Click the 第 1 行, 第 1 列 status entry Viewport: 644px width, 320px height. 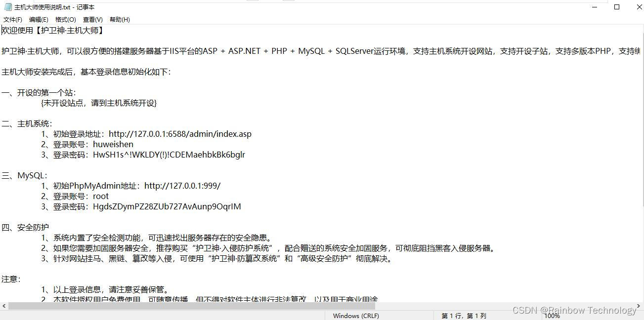pos(464,316)
